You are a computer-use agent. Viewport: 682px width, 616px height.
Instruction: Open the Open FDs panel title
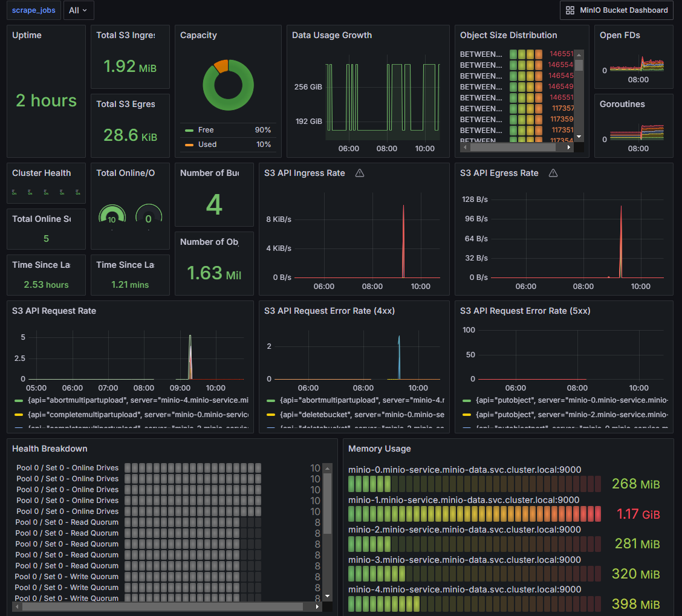point(620,35)
